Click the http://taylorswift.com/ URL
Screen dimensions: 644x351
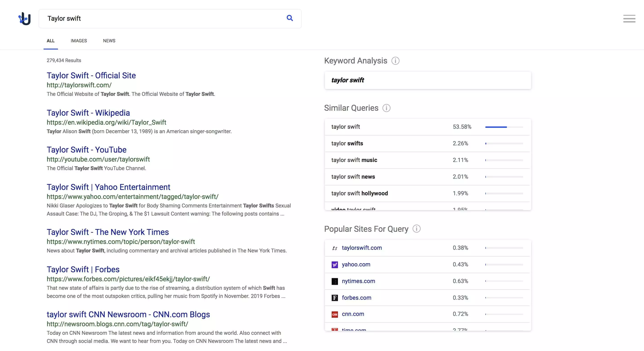coord(79,85)
